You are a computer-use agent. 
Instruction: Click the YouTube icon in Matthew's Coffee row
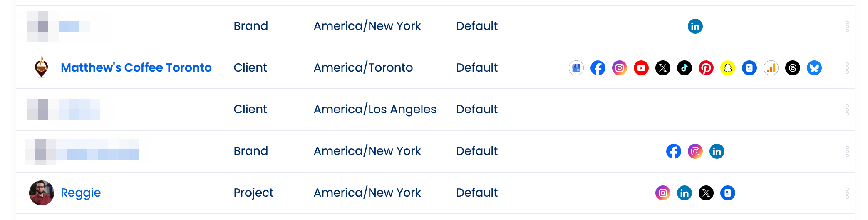point(641,68)
